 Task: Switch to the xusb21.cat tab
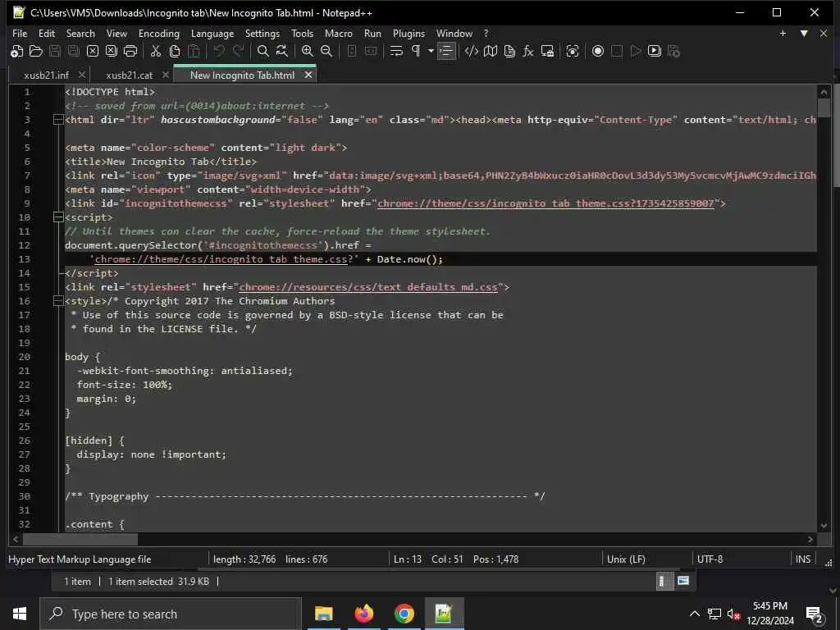(129, 75)
